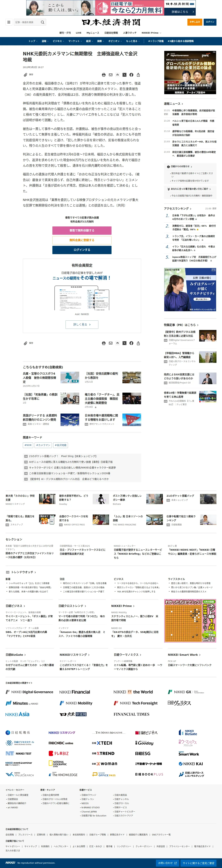Viewport: 222px width, 868px height.
Task: Open the Myニュース menu item
Action: pos(93,33)
